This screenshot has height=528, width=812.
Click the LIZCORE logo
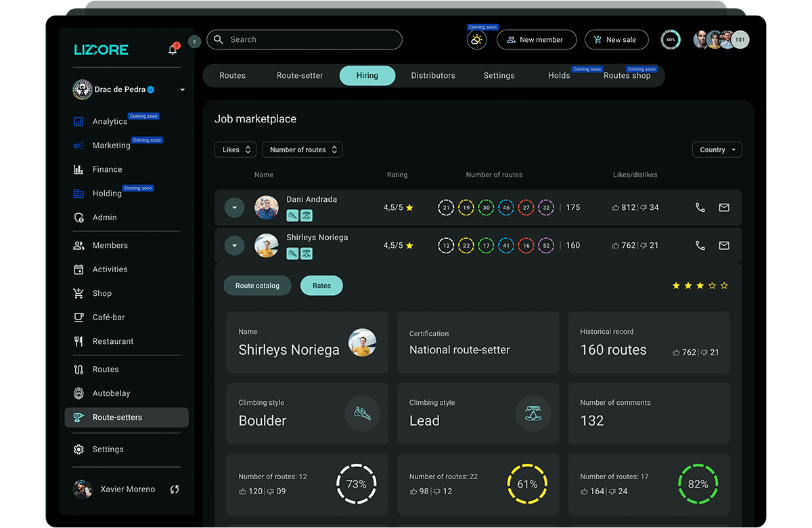(101, 49)
